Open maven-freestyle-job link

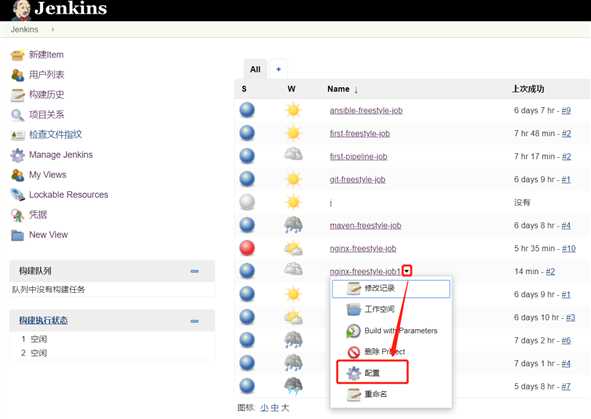pos(365,225)
